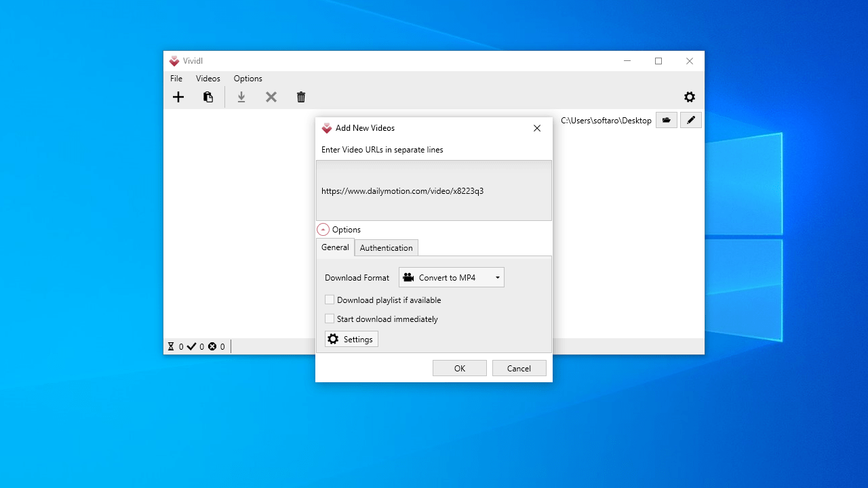This screenshot has width=868, height=488.
Task: Close the Add New Videos dialog
Action: (x=537, y=128)
